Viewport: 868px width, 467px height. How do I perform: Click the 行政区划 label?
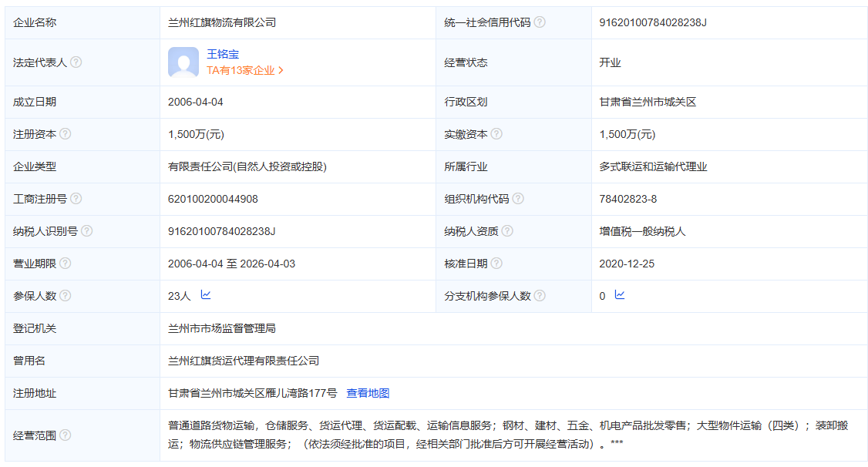coord(466,102)
